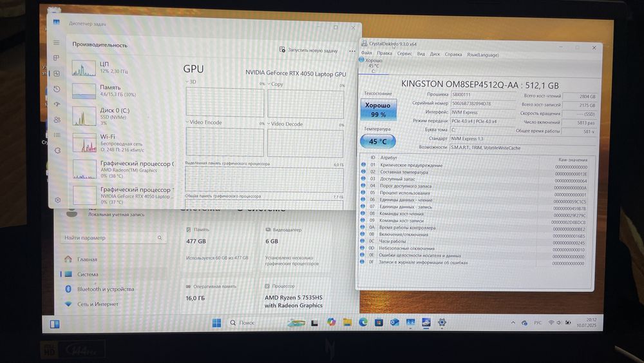Screen dimensions: 644x363
Task: Open Startup apps icon in Task Manager
Action: pos(57,104)
